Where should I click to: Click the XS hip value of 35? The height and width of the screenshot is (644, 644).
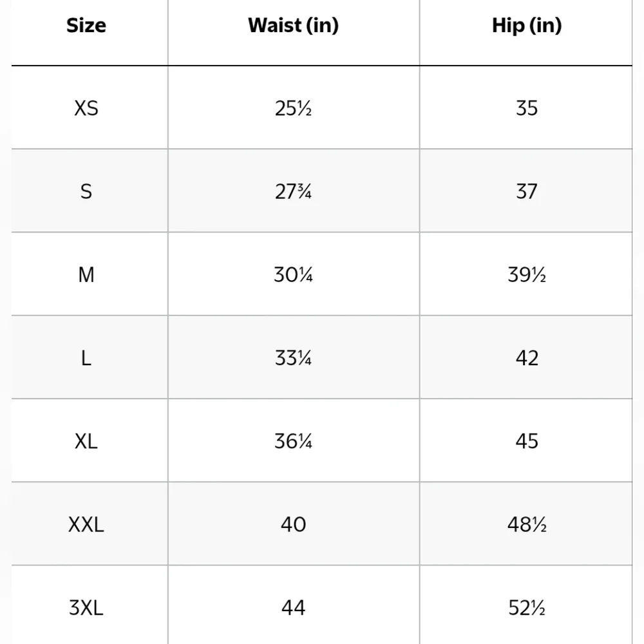(526, 108)
